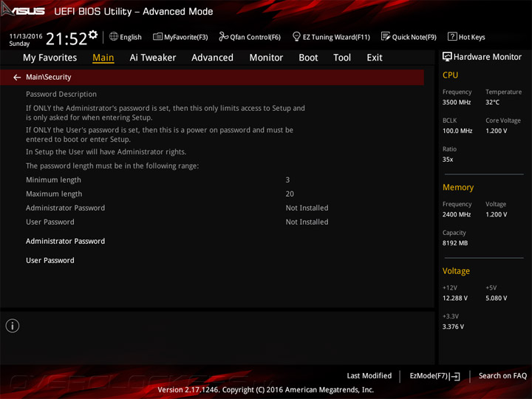
Task: Open the clock settings gear icon
Action: pos(93,34)
